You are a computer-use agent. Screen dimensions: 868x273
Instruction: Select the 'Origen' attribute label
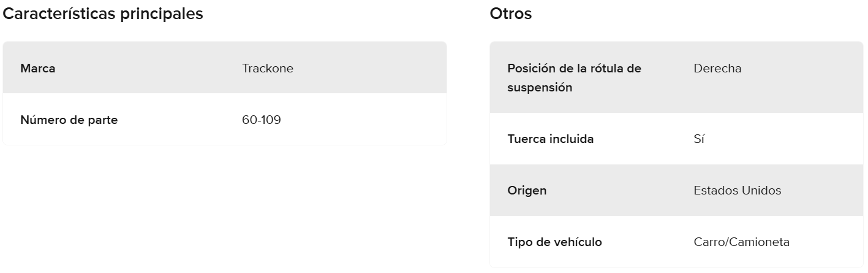click(x=527, y=191)
